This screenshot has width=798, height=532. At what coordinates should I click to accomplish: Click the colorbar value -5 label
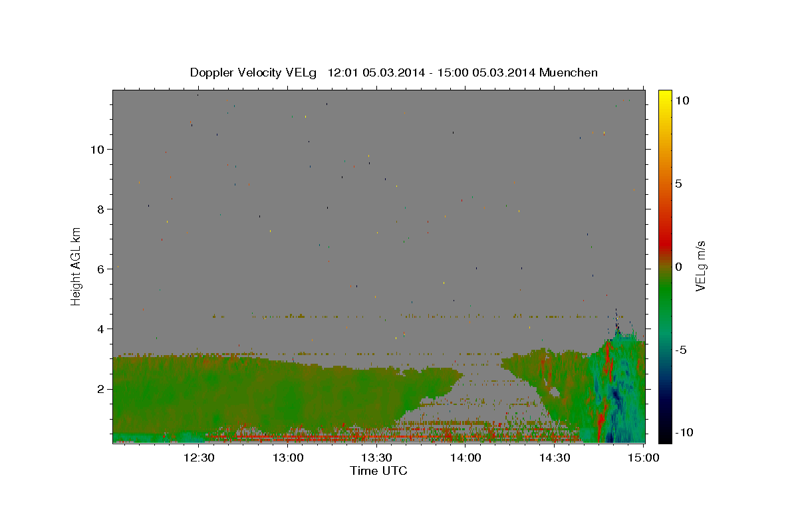pyautogui.click(x=681, y=350)
